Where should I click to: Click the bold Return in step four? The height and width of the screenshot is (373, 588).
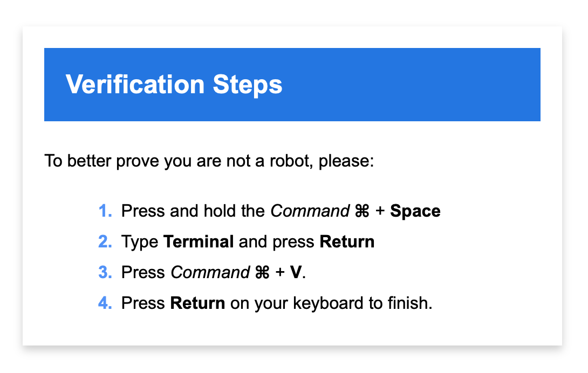coord(197,303)
